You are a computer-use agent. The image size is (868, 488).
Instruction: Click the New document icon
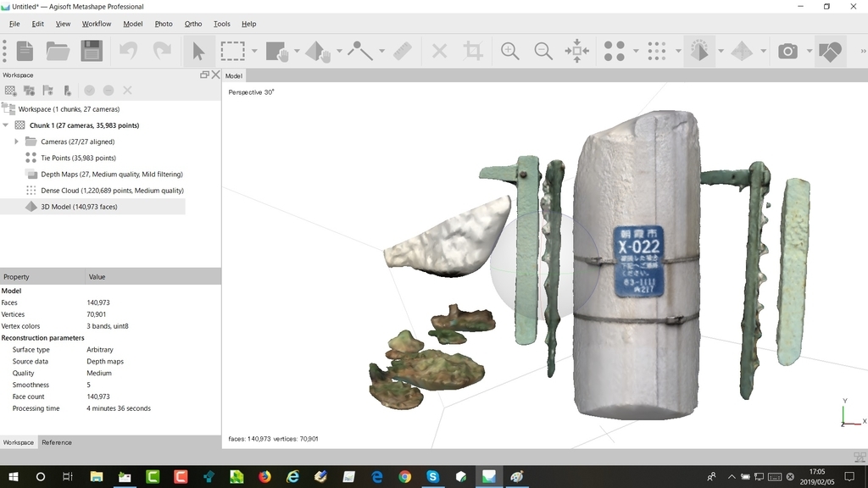[x=25, y=51]
